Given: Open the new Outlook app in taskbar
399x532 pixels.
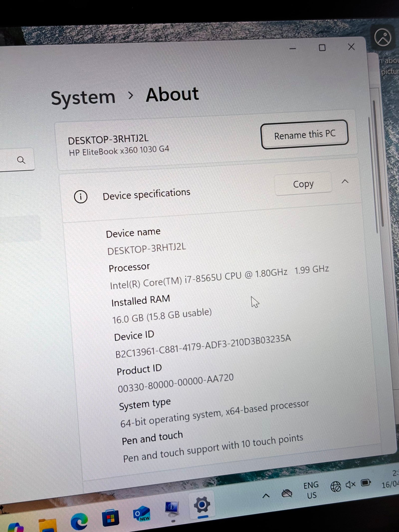Looking at the screenshot, I should 142,514.
